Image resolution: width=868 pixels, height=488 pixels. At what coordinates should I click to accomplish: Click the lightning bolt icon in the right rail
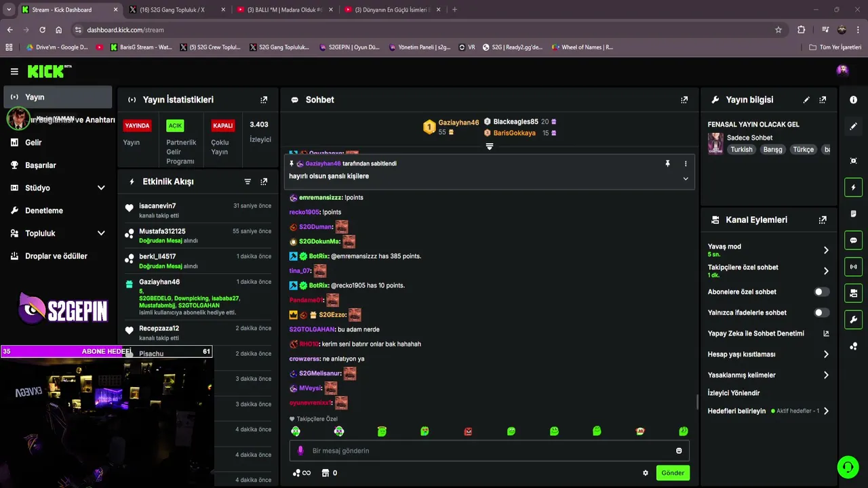tap(853, 187)
